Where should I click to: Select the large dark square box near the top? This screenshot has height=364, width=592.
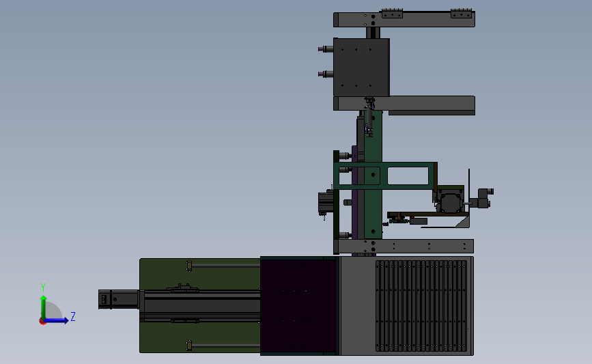point(361,67)
